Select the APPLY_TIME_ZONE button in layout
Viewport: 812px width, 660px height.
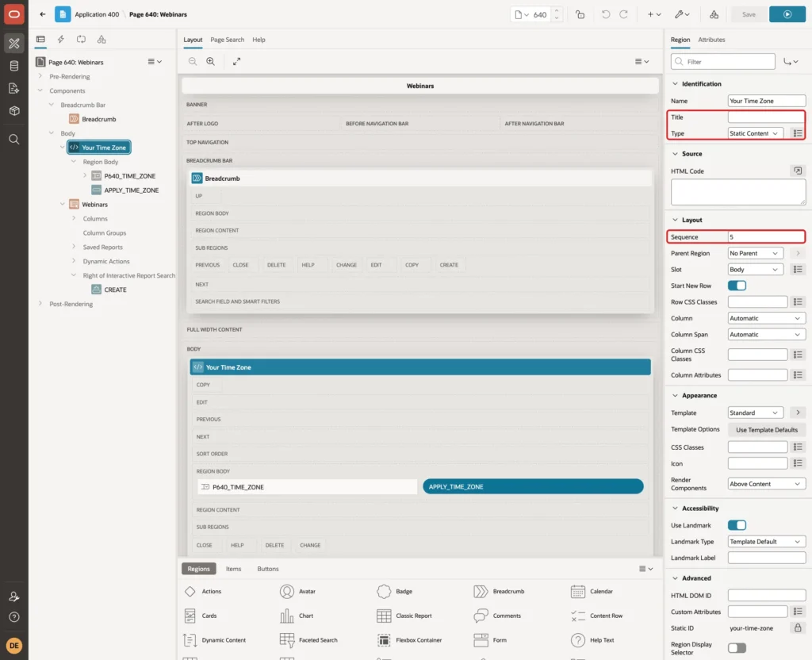point(533,486)
